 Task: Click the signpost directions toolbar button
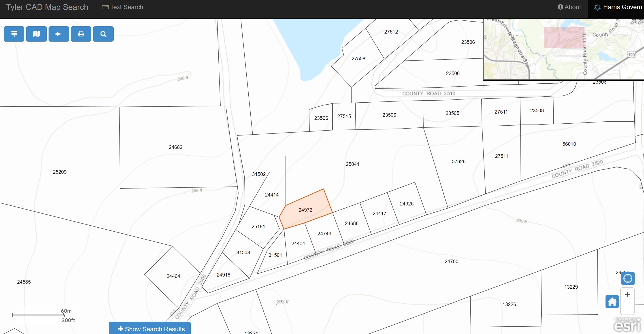click(x=14, y=34)
